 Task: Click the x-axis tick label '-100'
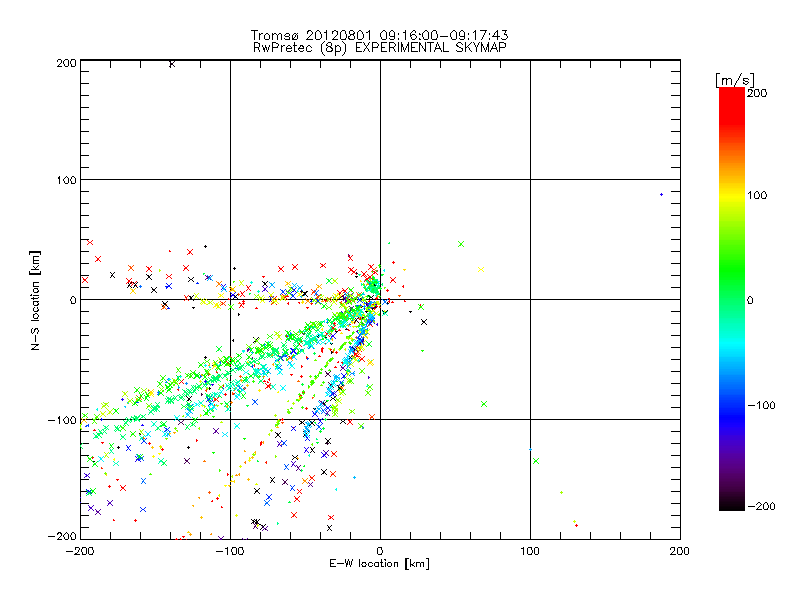click(x=230, y=551)
